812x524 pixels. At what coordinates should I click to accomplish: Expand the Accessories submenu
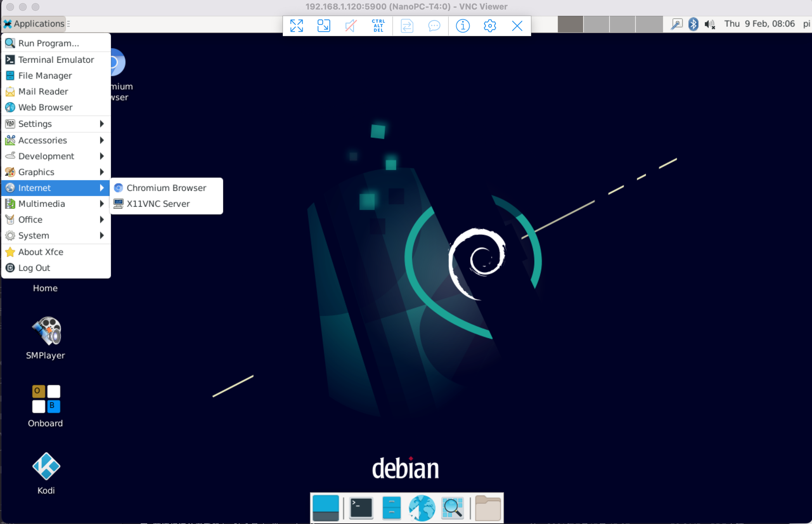(56, 140)
